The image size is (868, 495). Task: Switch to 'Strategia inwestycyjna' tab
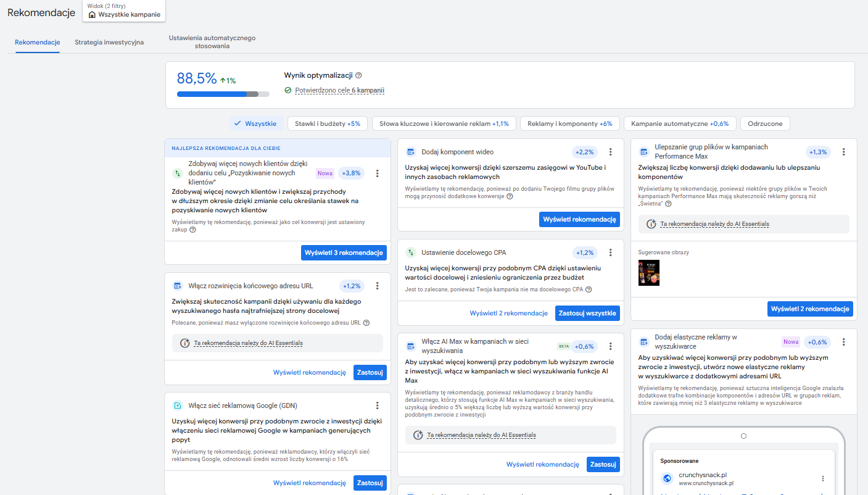109,43
